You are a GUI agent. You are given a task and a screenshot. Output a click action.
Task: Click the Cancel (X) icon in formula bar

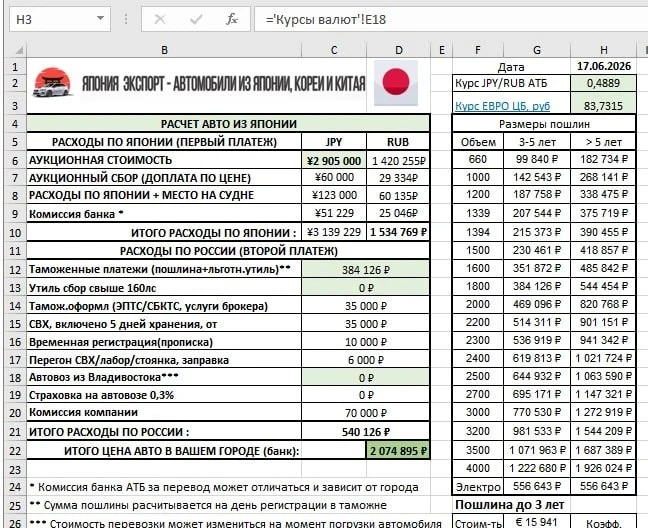click(x=160, y=19)
